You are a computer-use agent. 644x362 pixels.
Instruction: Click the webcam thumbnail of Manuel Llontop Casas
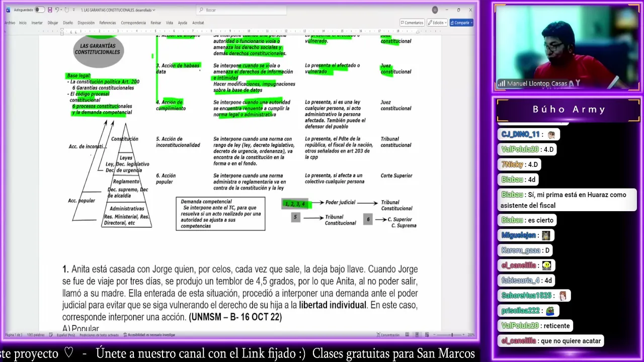pyautogui.click(x=567, y=48)
